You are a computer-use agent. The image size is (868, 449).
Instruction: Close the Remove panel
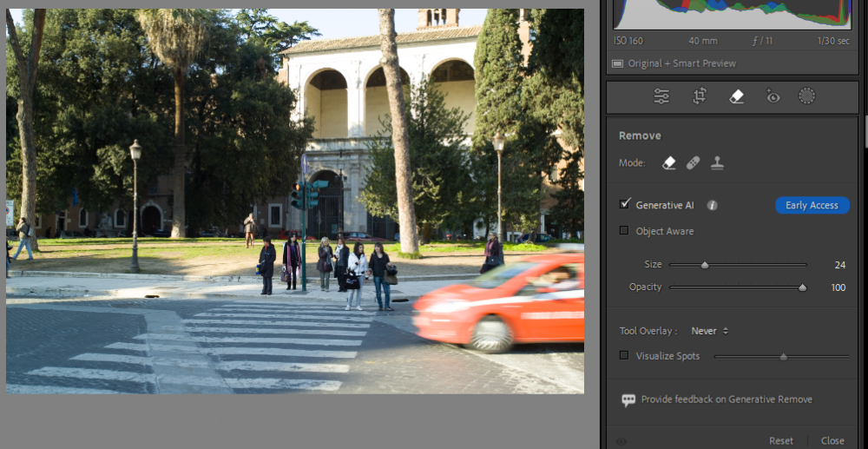832,440
